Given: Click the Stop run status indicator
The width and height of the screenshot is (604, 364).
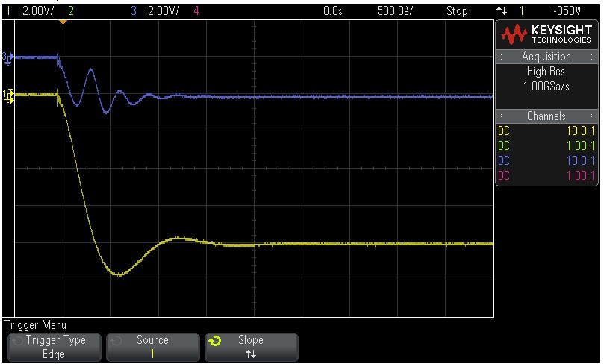Looking at the screenshot, I should [457, 10].
